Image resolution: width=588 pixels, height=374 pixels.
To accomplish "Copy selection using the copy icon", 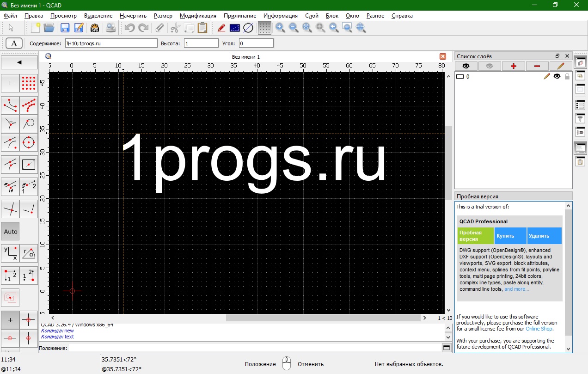I will tap(189, 28).
